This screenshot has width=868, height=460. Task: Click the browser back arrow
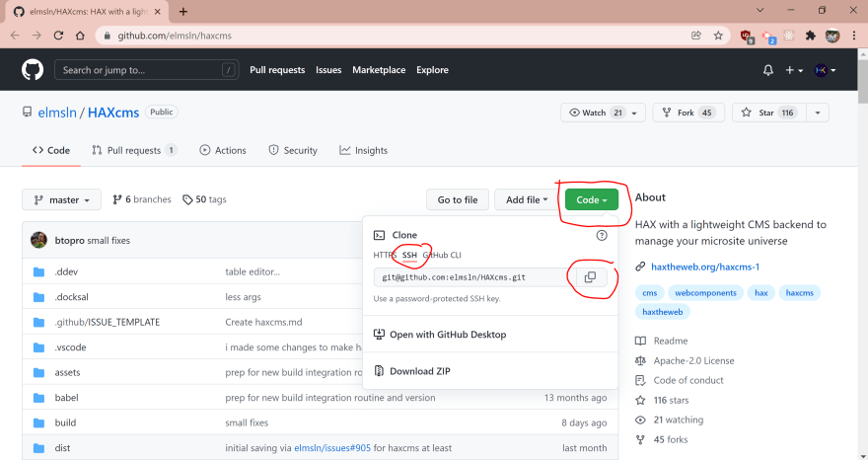click(15, 36)
